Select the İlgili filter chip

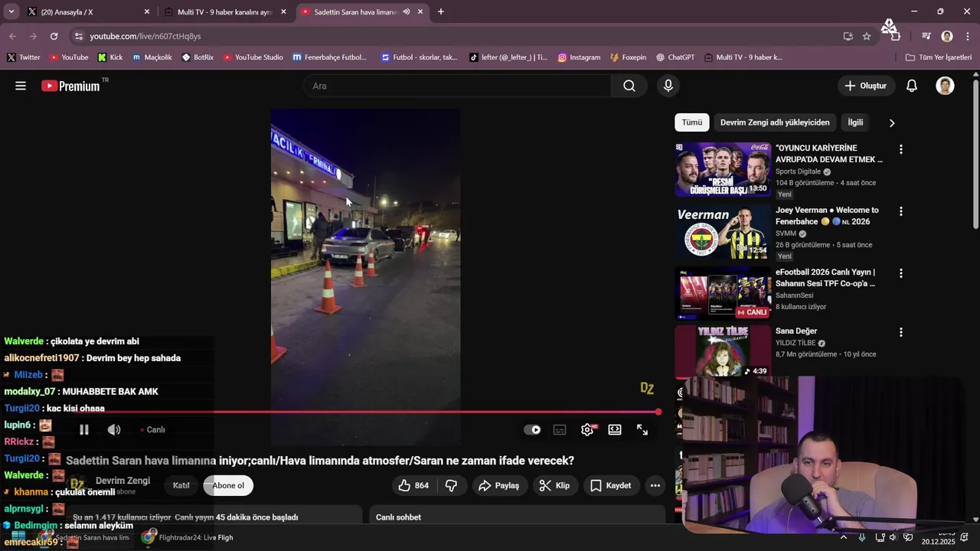click(x=855, y=122)
